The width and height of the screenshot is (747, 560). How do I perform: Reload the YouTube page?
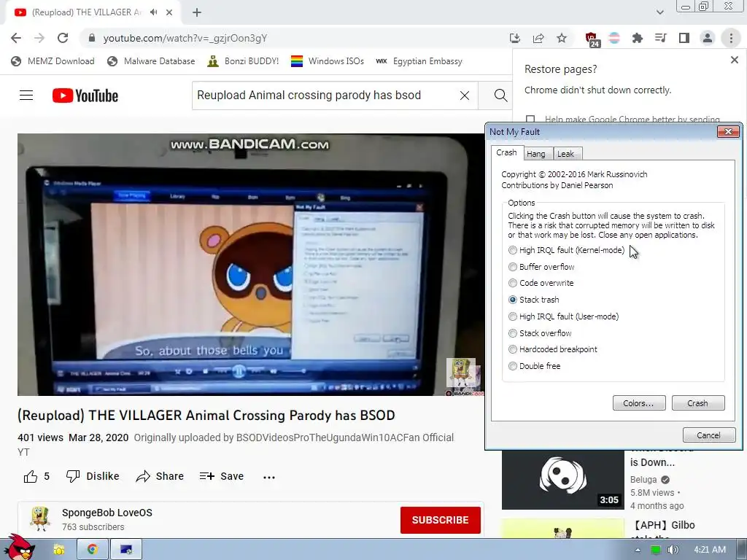pos(63,38)
